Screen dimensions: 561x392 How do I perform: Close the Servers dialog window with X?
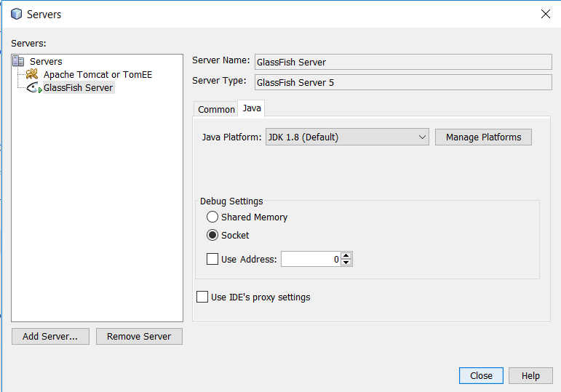pyautogui.click(x=545, y=14)
